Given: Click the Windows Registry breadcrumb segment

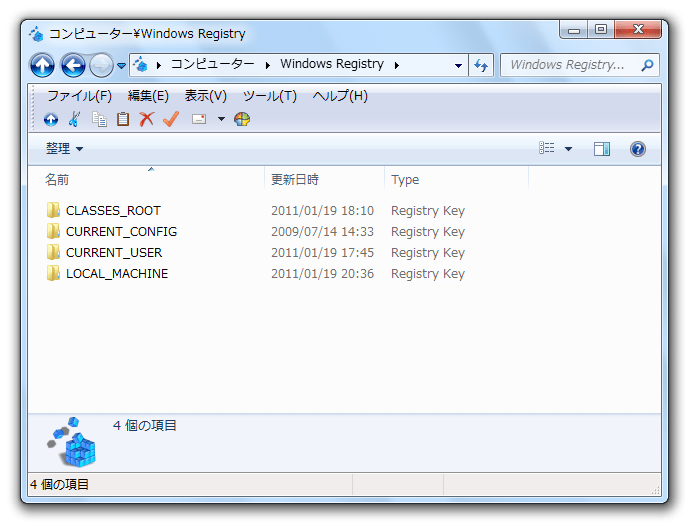Looking at the screenshot, I should pyautogui.click(x=332, y=64).
